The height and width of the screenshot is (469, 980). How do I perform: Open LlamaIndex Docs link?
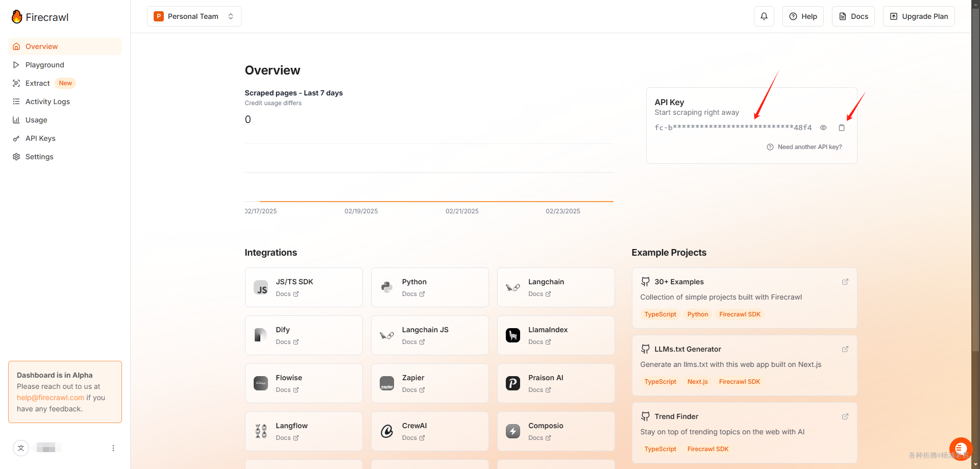point(540,342)
